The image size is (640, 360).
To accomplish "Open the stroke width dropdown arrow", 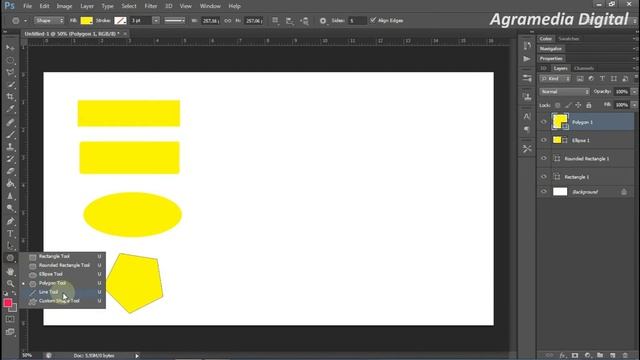I will click(156, 20).
